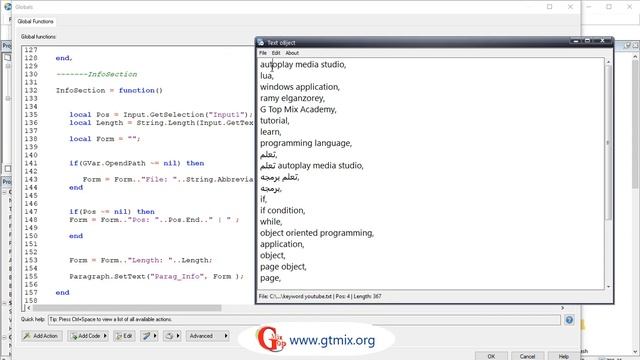The image size is (640, 360).
Task: Minimize the Text object window
Action: coord(576,41)
